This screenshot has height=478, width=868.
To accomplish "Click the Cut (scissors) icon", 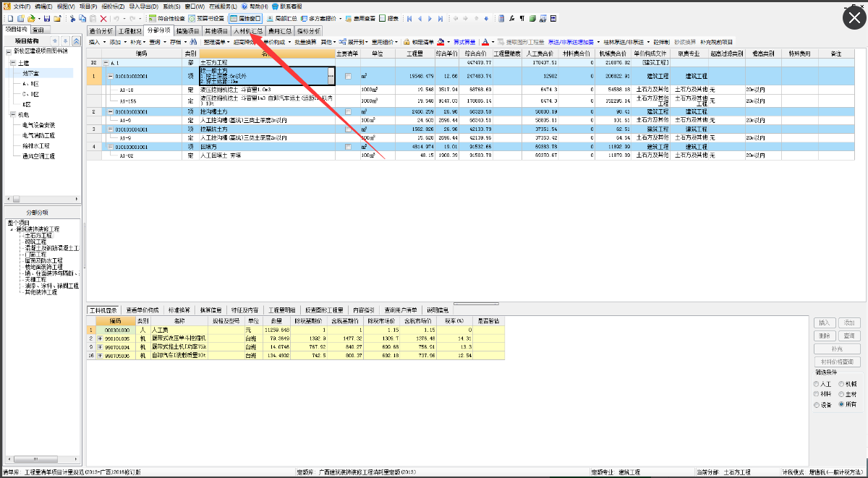I will tap(72, 18).
